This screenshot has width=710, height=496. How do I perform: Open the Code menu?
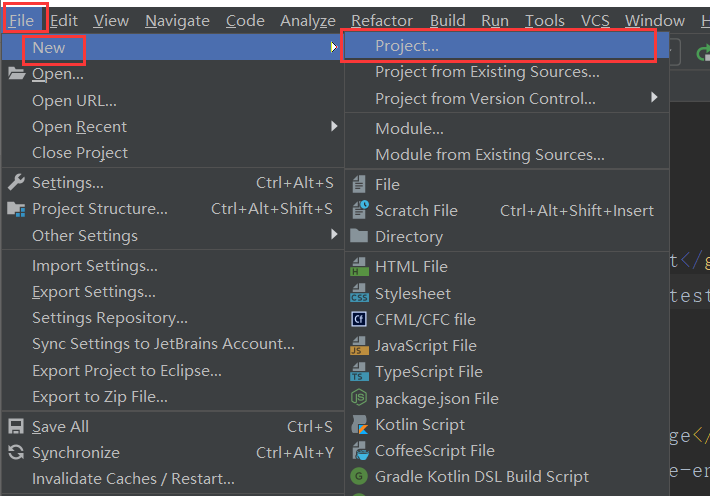(245, 20)
